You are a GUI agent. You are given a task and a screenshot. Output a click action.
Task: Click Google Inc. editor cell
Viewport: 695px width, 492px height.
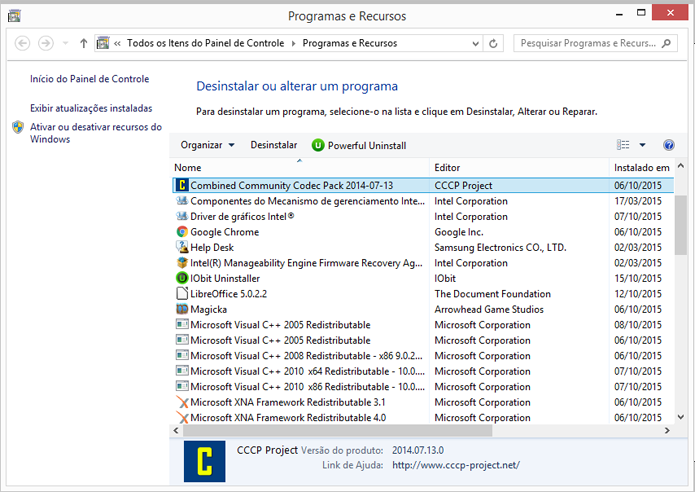tap(459, 232)
